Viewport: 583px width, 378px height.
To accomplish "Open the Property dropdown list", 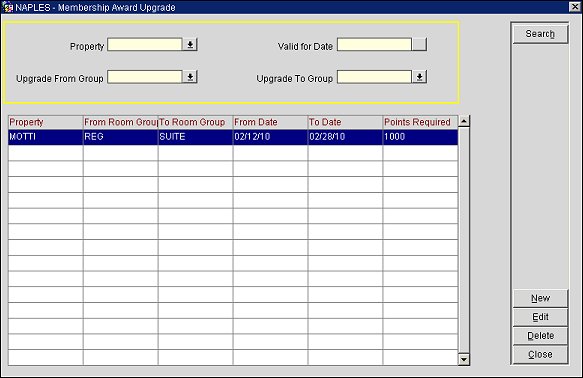I will click(190, 45).
